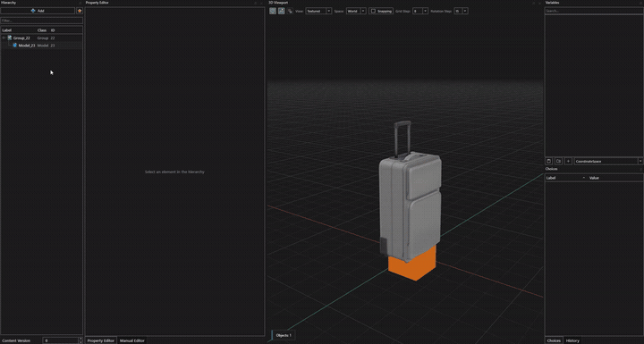
Task: Click the plus icon to add variable
Action: (569, 161)
